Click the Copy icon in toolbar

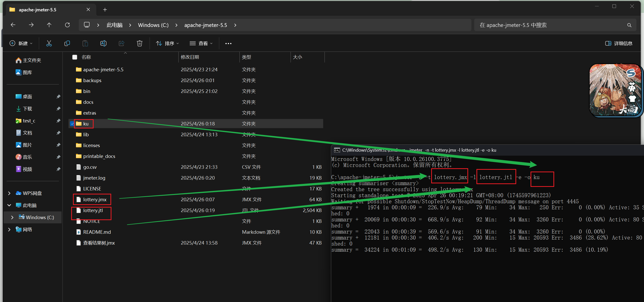67,43
